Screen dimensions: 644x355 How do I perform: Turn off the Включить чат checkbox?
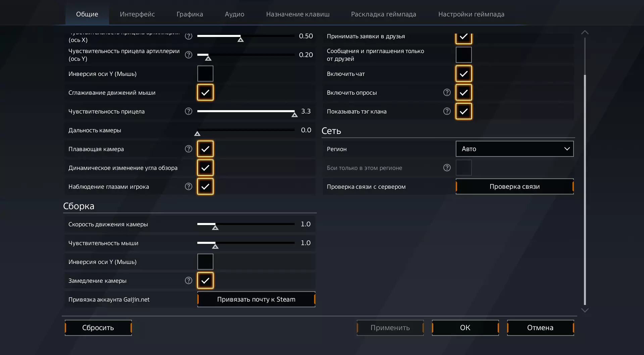[464, 74]
